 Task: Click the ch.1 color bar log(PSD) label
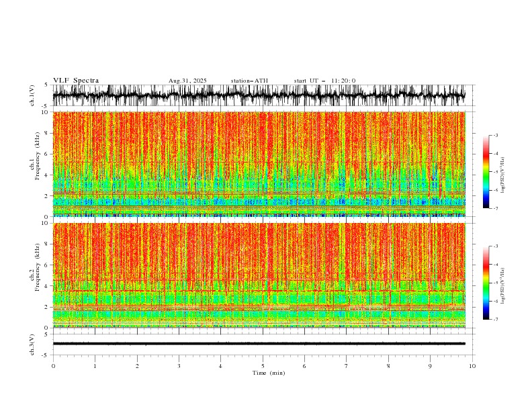502,175
